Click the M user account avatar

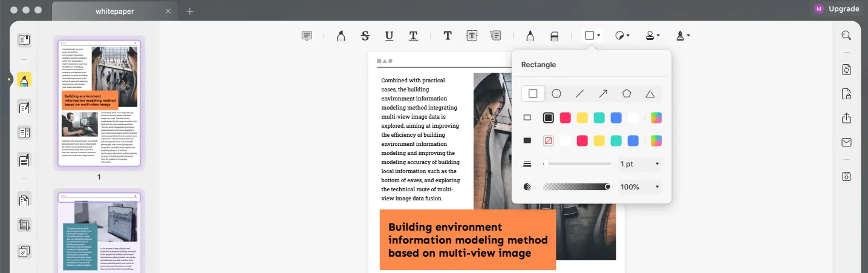point(819,8)
